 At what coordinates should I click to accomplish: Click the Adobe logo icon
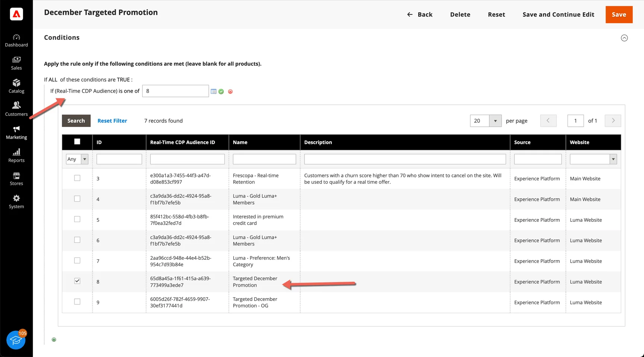tap(16, 14)
